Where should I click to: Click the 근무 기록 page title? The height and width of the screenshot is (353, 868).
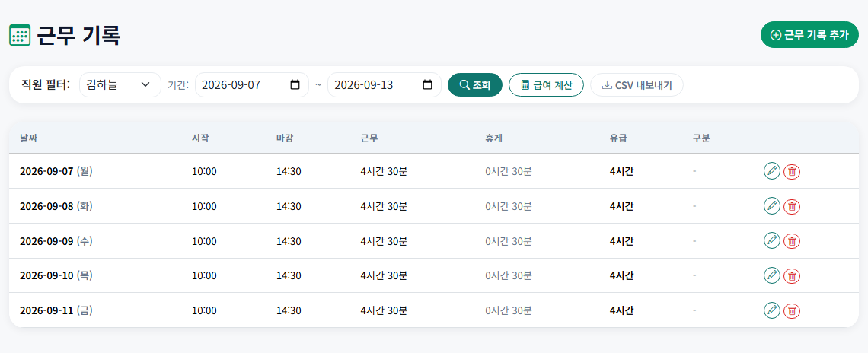click(x=78, y=36)
